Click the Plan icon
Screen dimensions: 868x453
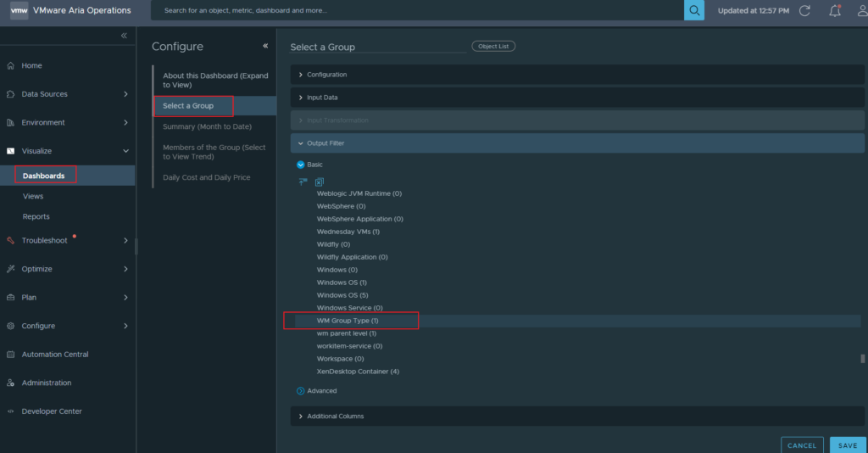(10, 298)
